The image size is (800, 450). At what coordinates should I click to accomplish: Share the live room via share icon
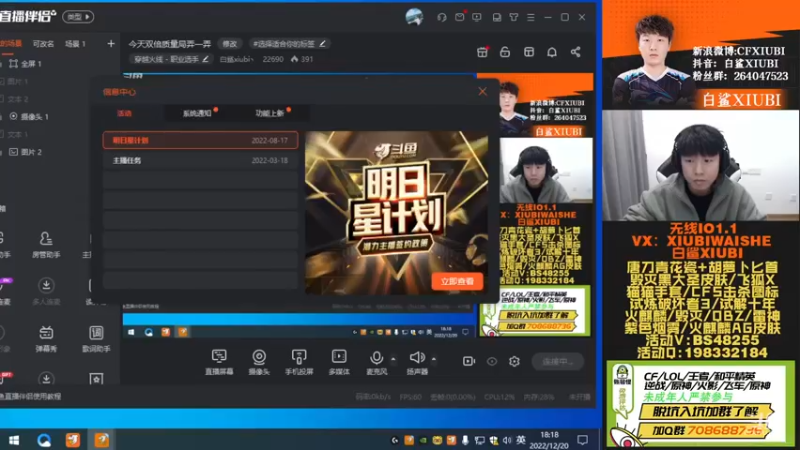click(x=576, y=52)
